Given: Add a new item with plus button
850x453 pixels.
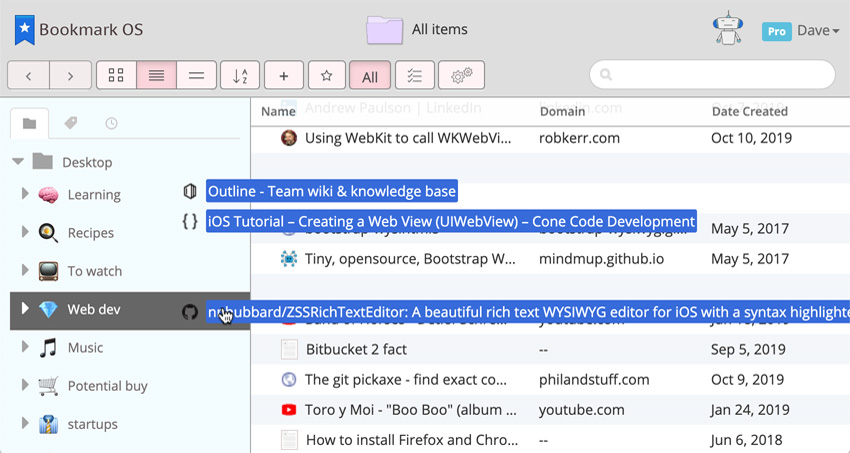Looking at the screenshot, I should (284, 76).
